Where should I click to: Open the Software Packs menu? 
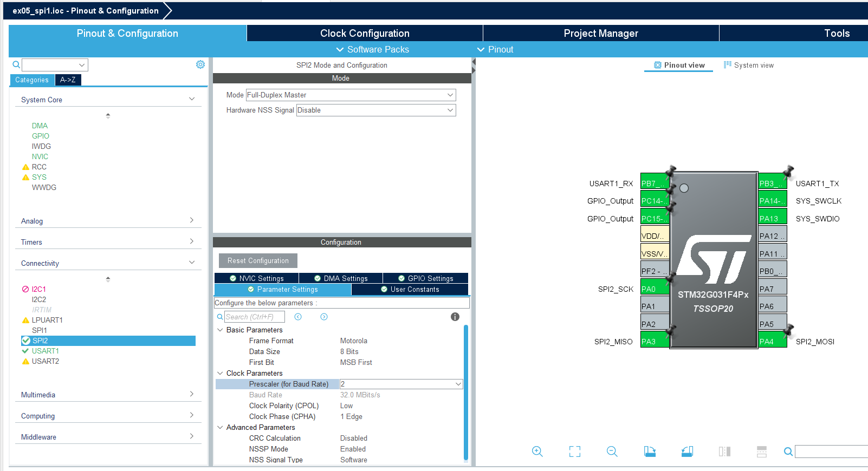[x=373, y=49]
